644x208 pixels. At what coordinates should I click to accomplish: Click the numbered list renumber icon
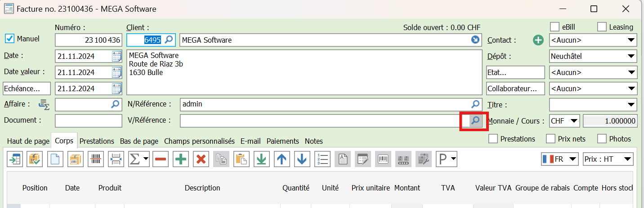coord(322,159)
